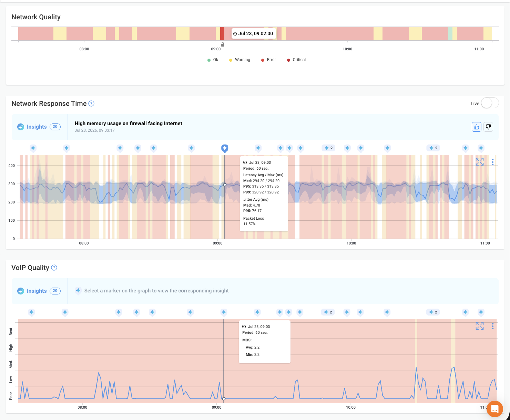Toggle the Ok legend item
Image resolution: width=510 pixels, height=420 pixels.
213,60
